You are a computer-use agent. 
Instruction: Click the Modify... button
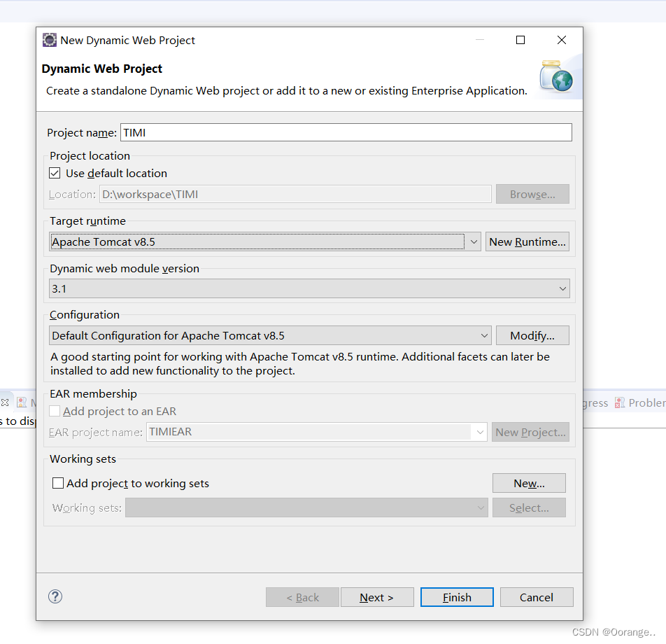pos(532,335)
